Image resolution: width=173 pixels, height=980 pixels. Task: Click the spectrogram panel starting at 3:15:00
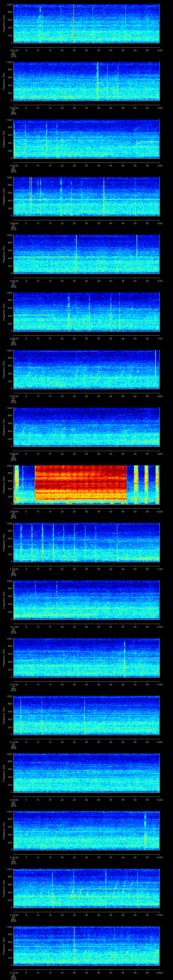tap(87, 831)
